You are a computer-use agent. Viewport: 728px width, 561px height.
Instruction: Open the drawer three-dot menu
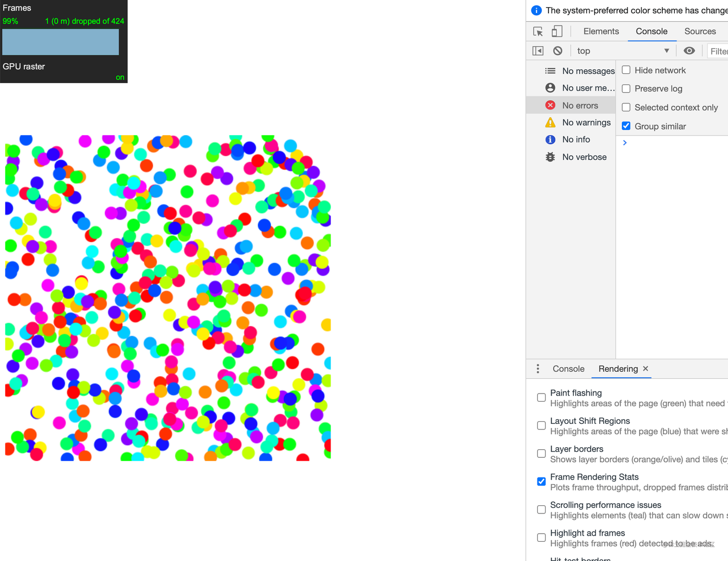[537, 369]
